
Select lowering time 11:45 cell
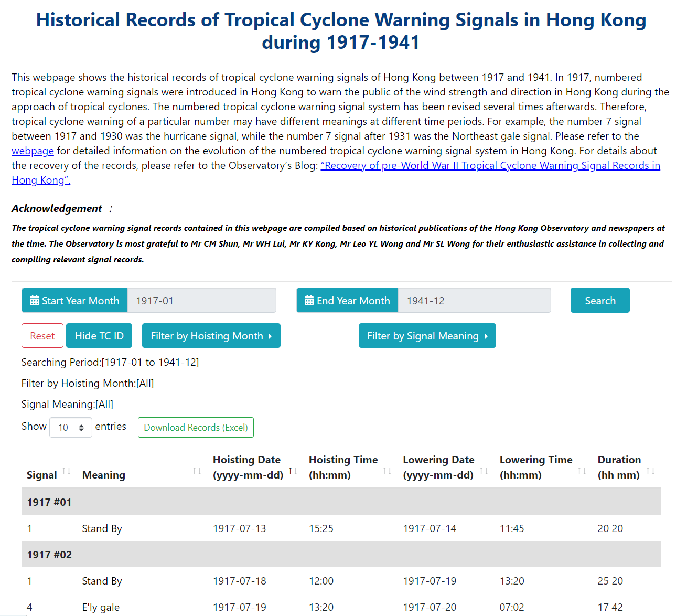point(512,528)
